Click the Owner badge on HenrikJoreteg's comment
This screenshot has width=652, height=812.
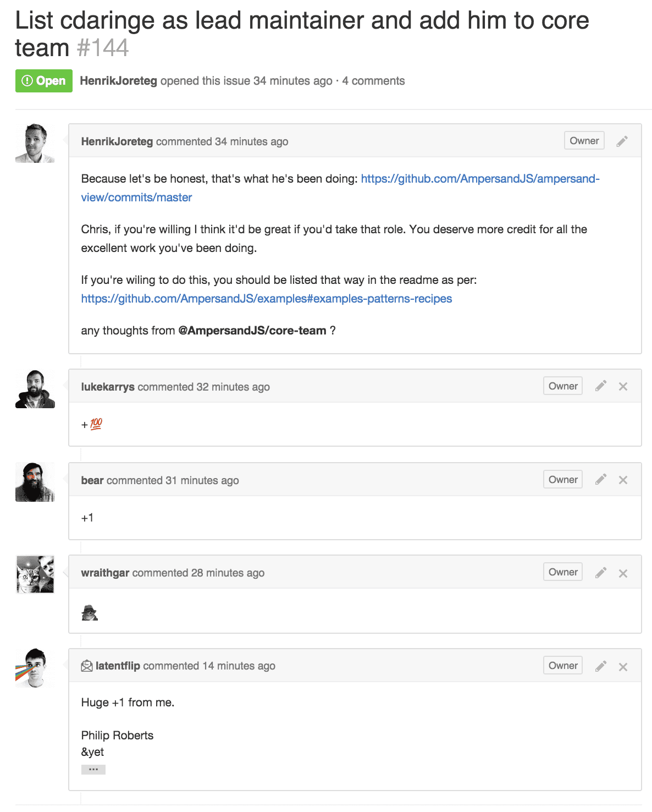click(584, 141)
